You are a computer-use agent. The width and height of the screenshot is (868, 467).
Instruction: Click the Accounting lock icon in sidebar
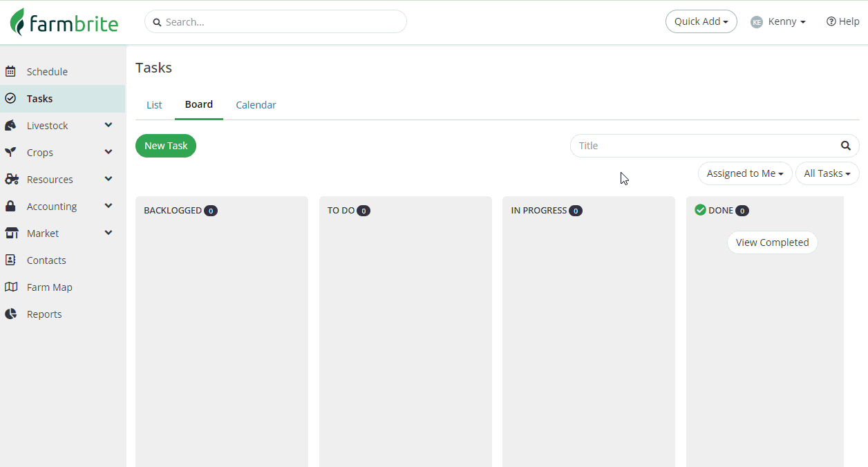point(10,206)
